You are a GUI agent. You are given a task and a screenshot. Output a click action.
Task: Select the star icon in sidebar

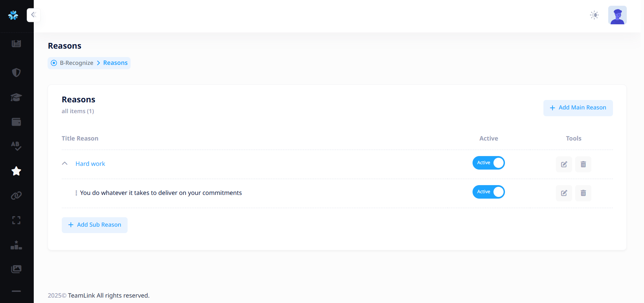(16, 171)
